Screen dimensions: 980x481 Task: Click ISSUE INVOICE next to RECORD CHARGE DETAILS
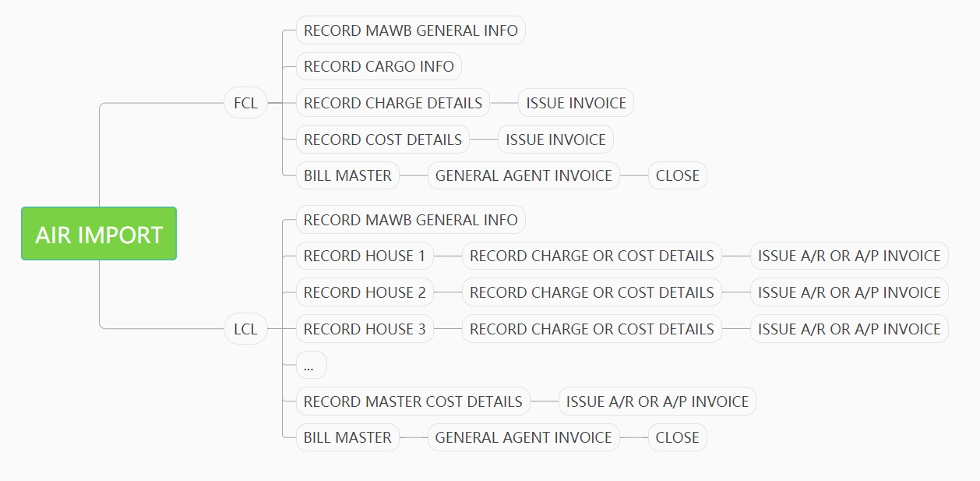tap(576, 103)
